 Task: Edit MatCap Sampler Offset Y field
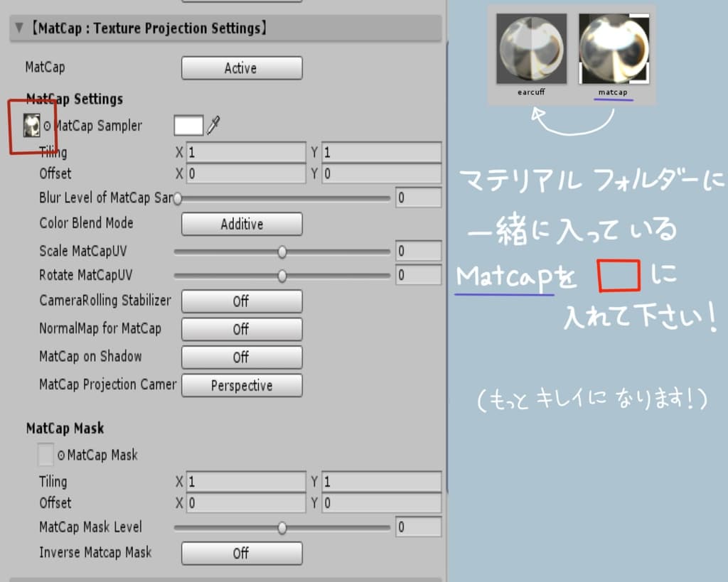381,173
